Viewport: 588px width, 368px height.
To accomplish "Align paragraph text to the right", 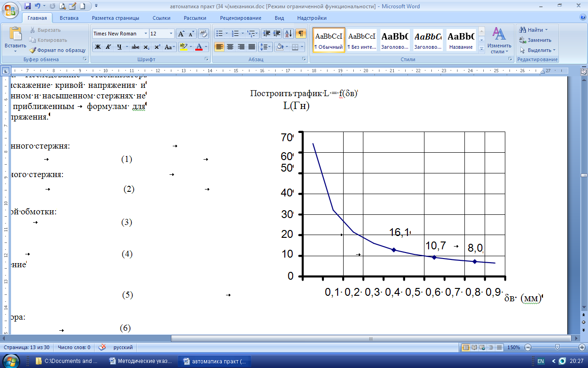I will coord(241,47).
